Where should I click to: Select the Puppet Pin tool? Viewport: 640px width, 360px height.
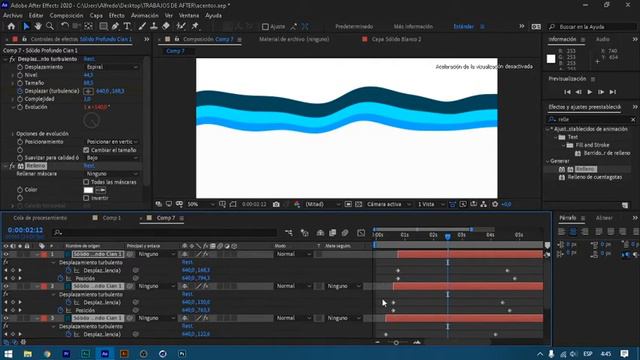tap(195, 27)
